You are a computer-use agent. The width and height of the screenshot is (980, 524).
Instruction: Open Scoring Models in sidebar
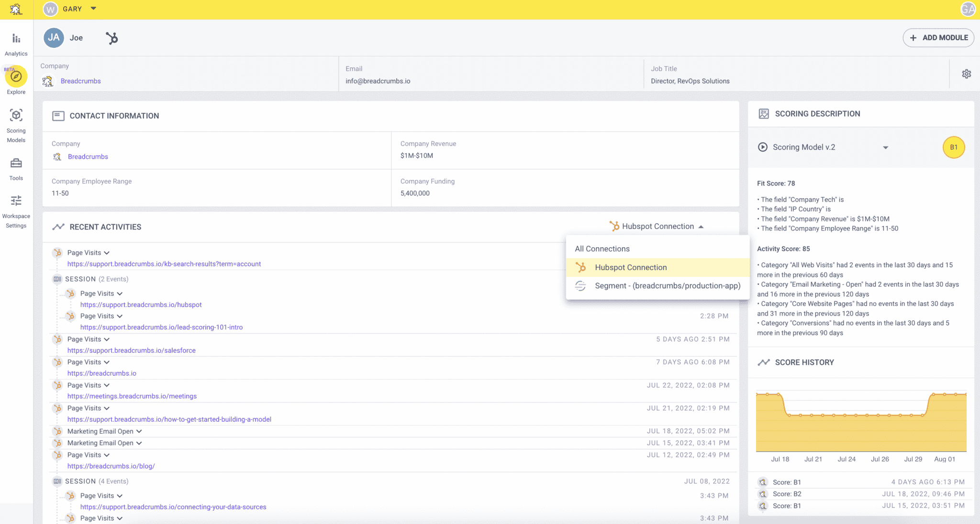(16, 115)
